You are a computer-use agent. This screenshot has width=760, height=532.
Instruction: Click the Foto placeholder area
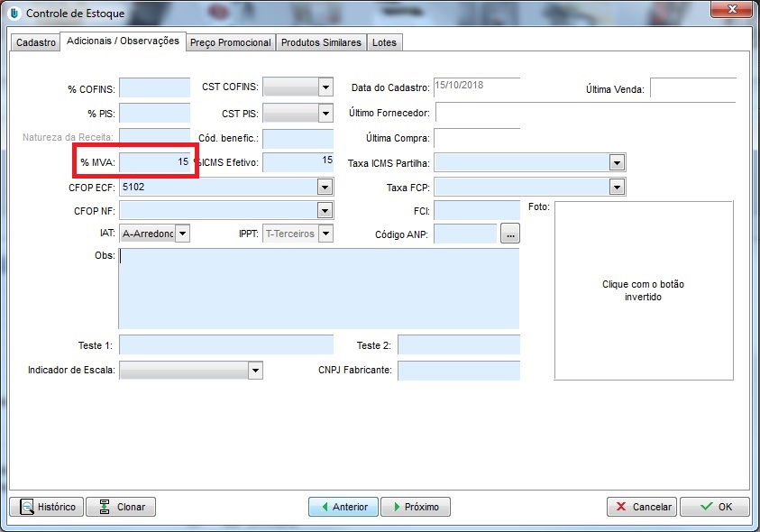click(x=643, y=290)
